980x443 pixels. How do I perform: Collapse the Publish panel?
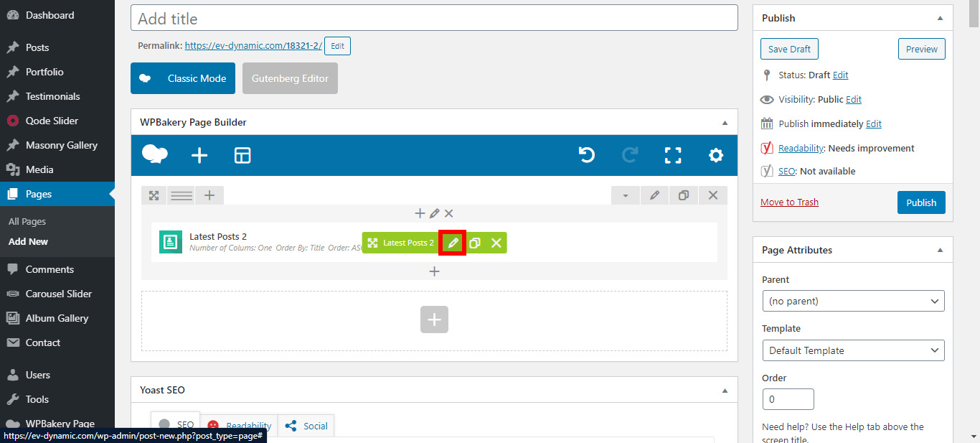coord(940,18)
